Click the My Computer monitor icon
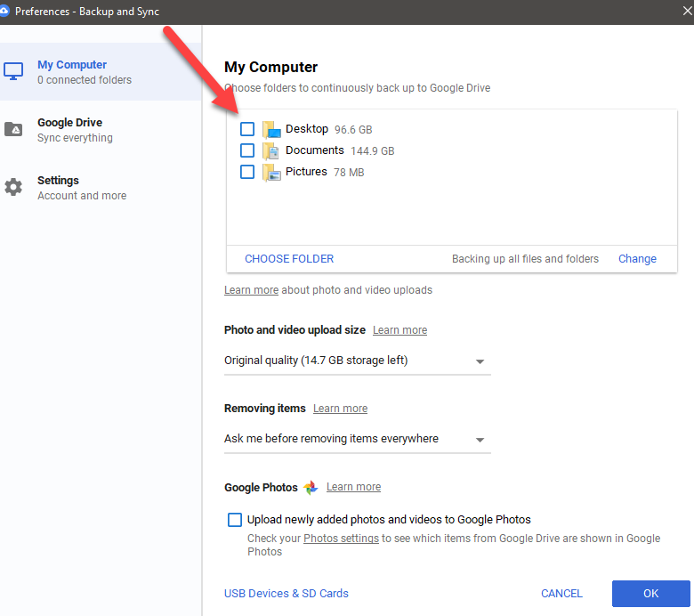 [13, 71]
